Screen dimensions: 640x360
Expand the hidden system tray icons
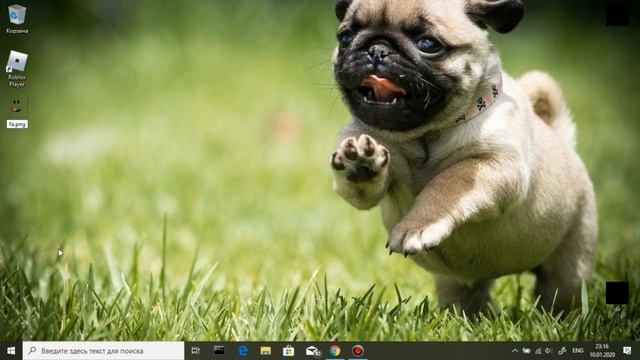click(x=515, y=351)
